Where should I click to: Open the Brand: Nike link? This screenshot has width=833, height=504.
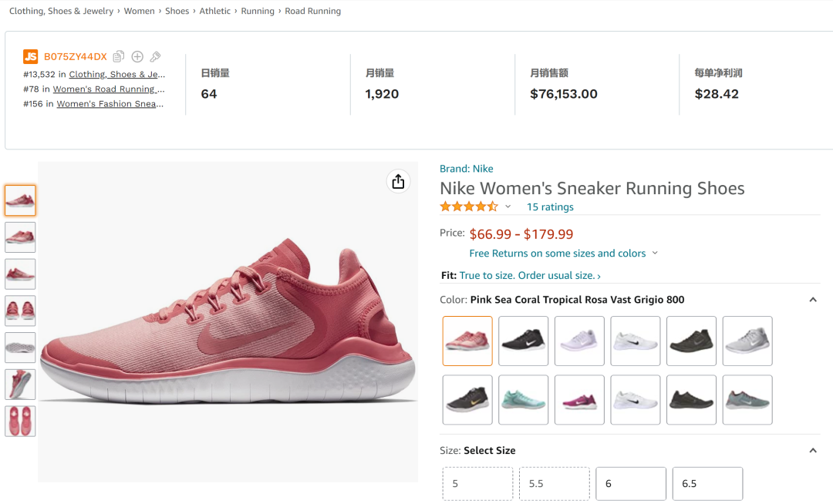click(x=466, y=169)
